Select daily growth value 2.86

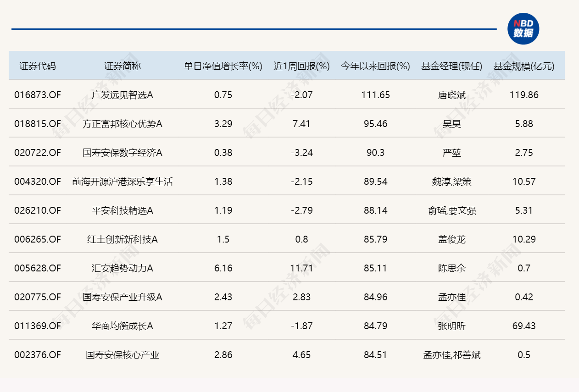[x=223, y=355]
